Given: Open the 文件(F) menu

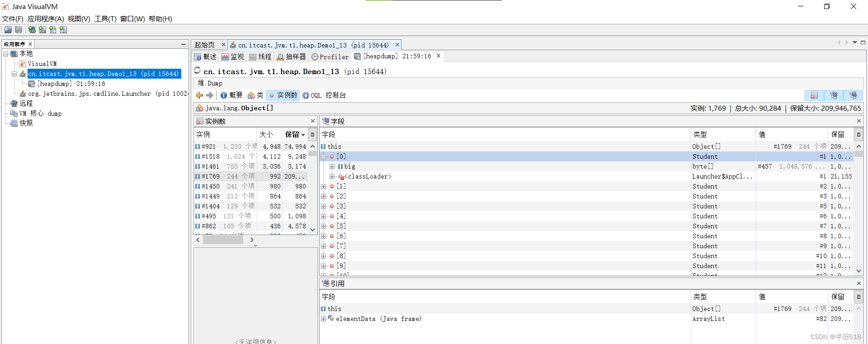Looking at the screenshot, I should point(13,19).
